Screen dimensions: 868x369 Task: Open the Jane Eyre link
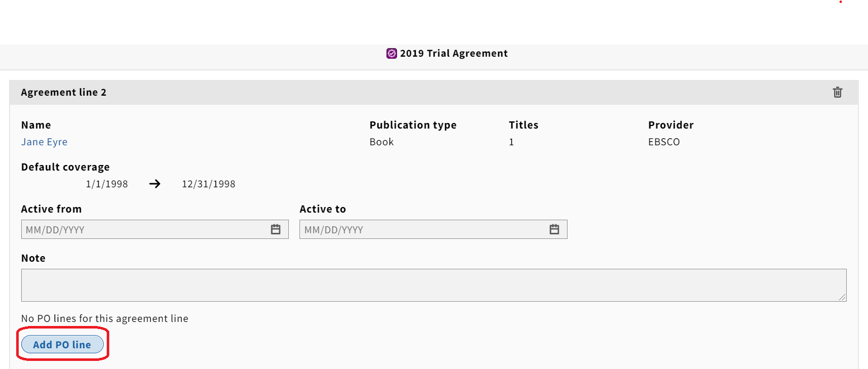(45, 142)
